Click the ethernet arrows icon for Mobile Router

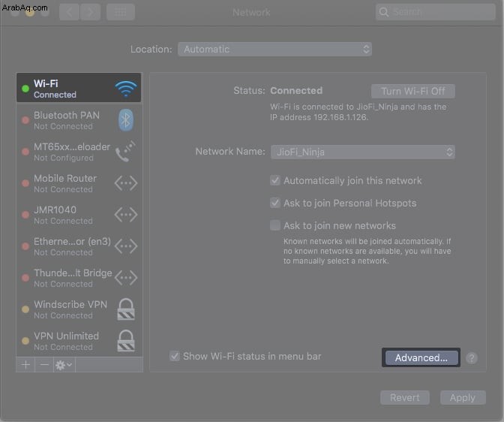pos(126,183)
